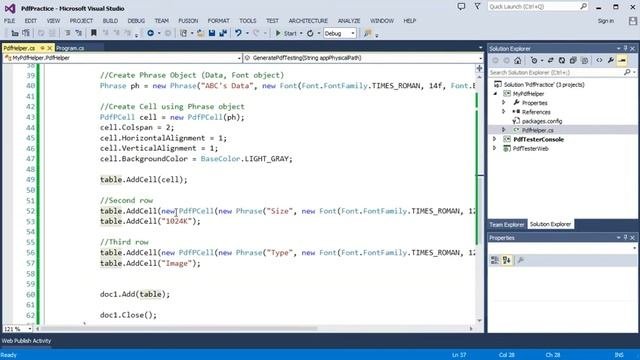Click the notifications filter funnel icon
Image resolution: width=640 pixels, height=360 pixels.
pos(477,7)
